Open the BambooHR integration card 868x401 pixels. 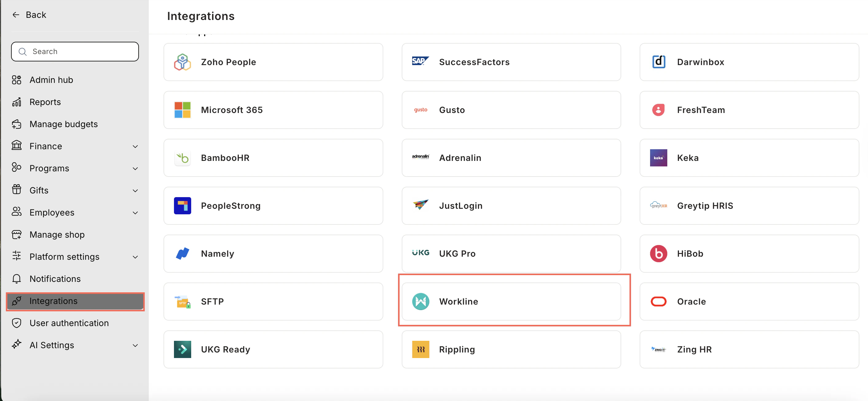pos(273,158)
